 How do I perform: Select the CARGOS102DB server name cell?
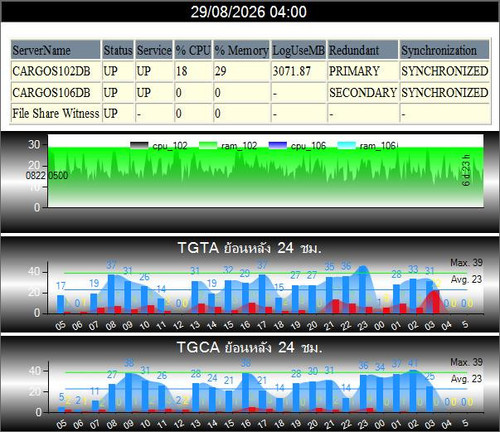(x=55, y=71)
